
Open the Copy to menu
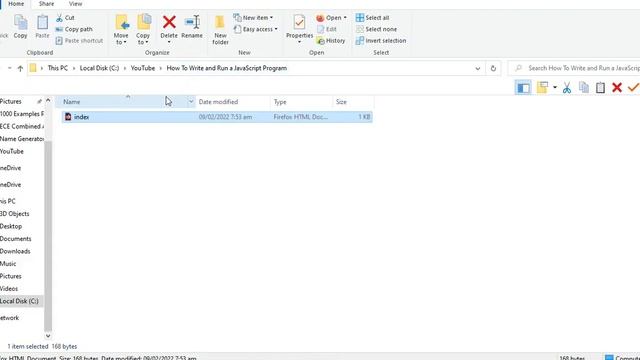click(x=143, y=29)
